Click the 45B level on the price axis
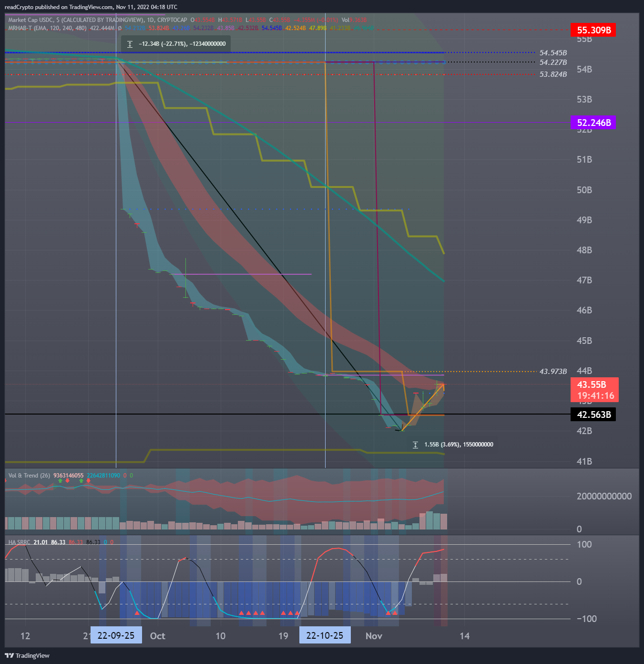The width and height of the screenshot is (644, 664). pyautogui.click(x=584, y=341)
